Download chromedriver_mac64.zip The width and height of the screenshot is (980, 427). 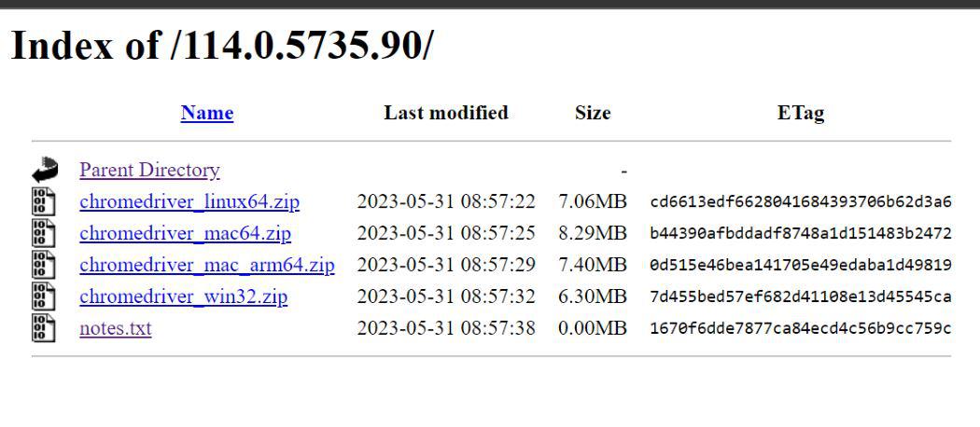click(x=185, y=233)
